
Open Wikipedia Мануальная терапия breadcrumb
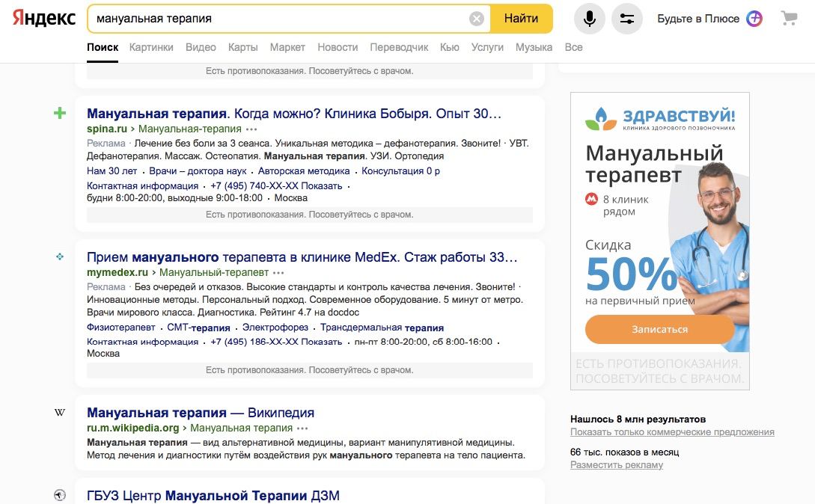click(241, 428)
